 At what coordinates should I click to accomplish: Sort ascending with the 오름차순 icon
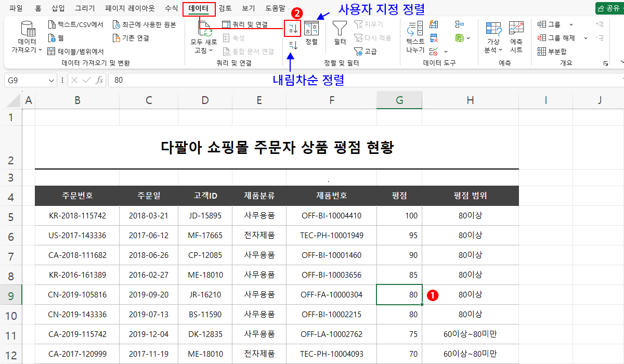[x=293, y=28]
